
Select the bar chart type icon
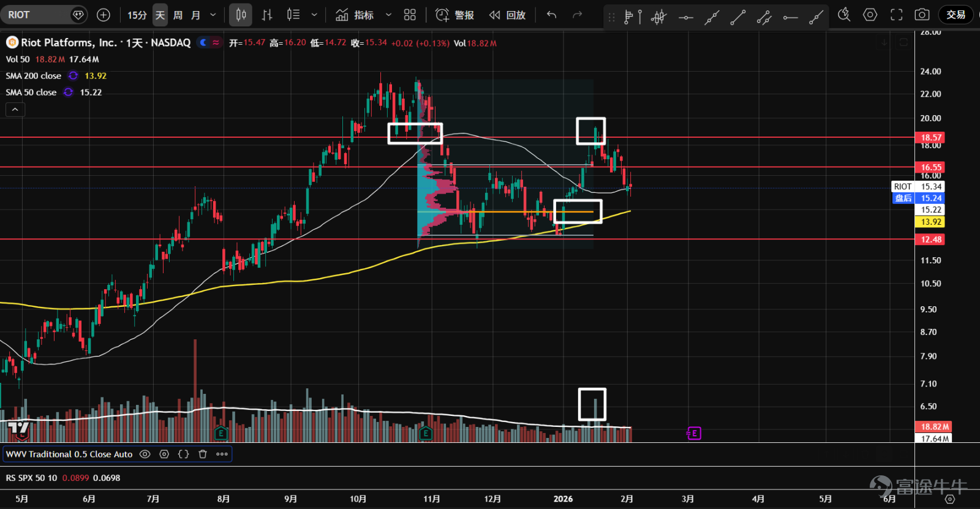coord(267,15)
